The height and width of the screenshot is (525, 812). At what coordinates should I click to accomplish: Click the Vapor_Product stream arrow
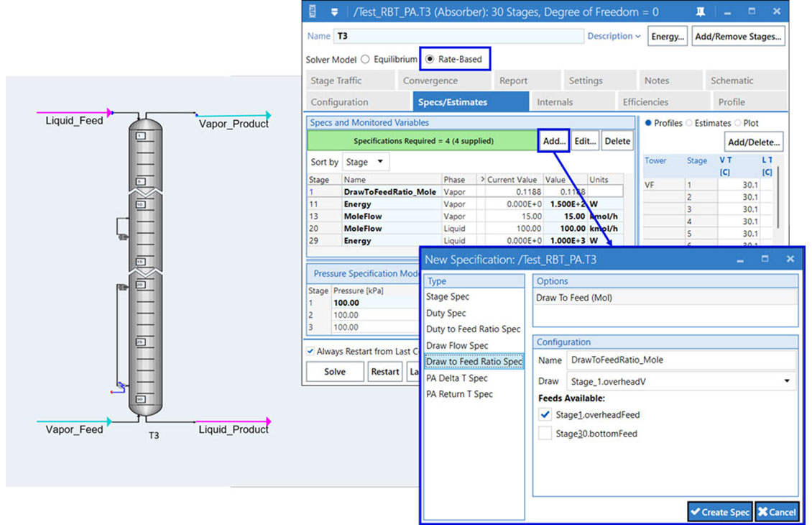[267, 115]
